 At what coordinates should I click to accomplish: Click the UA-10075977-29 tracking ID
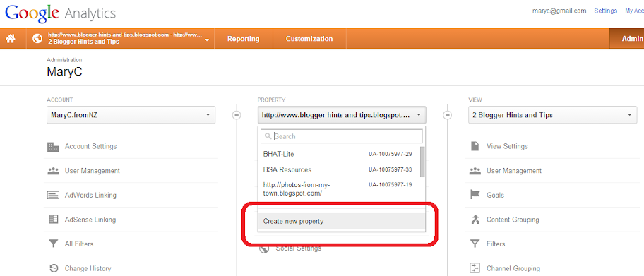coord(390,154)
